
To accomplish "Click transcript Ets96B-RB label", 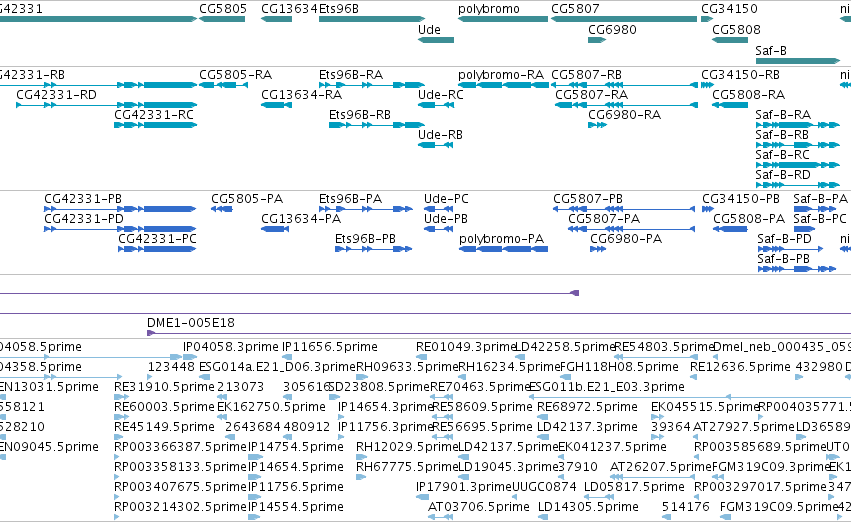I will point(360,115).
